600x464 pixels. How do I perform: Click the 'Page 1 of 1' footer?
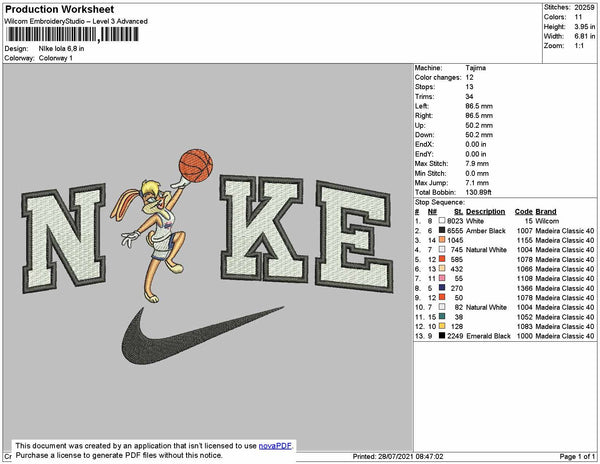(x=577, y=456)
